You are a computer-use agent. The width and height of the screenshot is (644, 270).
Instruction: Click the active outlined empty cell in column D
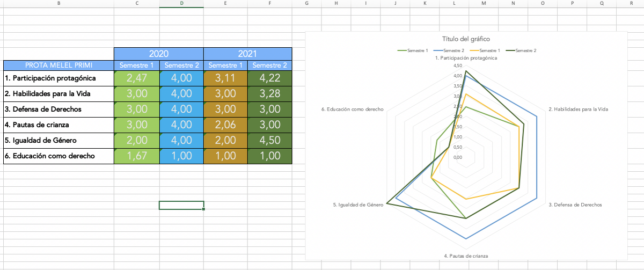[x=181, y=205]
